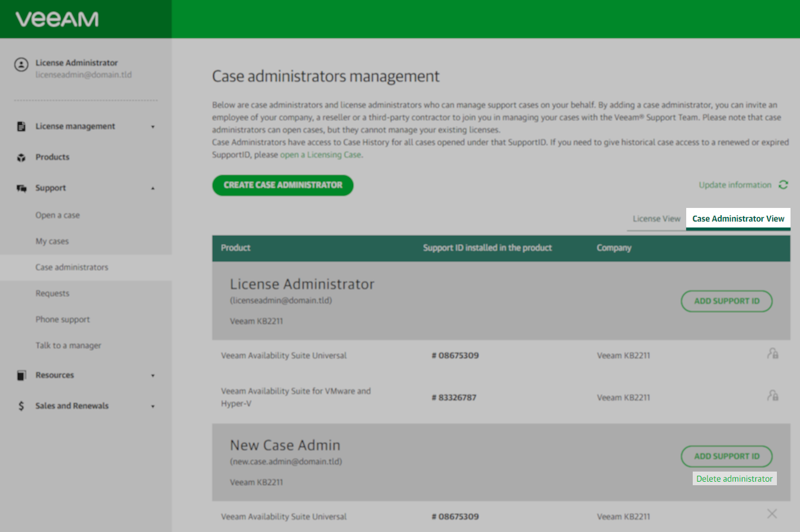
Task: Switch to Case Administrator View tab
Action: (738, 219)
